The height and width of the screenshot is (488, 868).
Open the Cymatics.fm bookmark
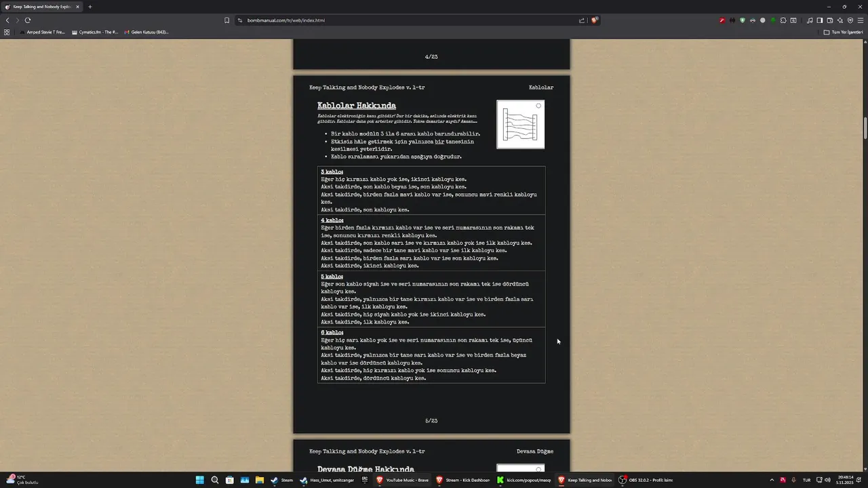pos(95,32)
